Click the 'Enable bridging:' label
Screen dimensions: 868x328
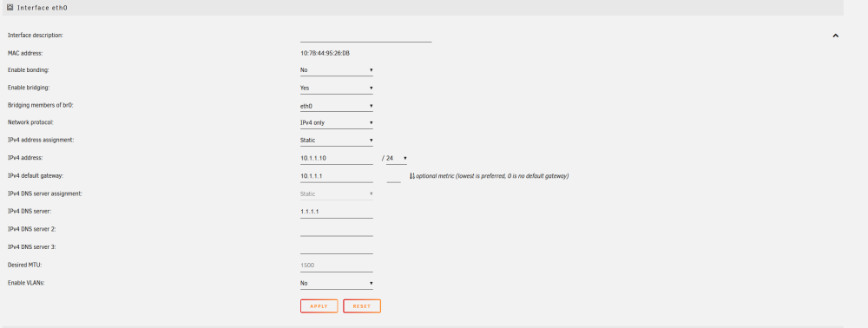[x=29, y=88]
